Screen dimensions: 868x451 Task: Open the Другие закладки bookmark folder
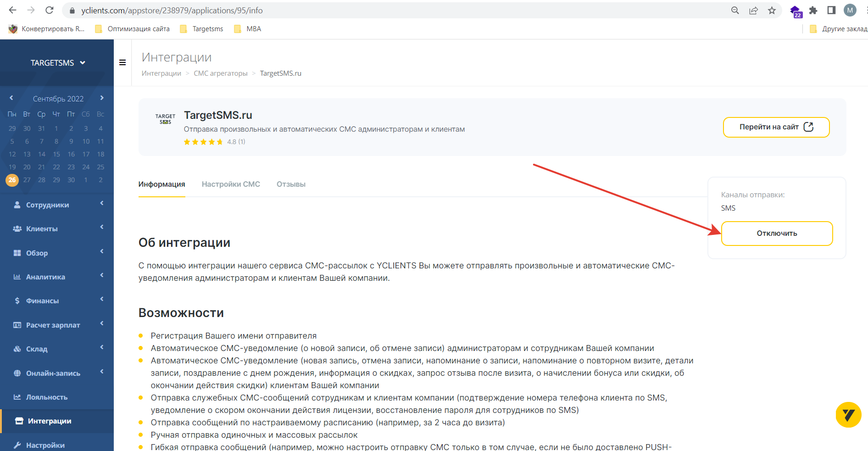839,28
